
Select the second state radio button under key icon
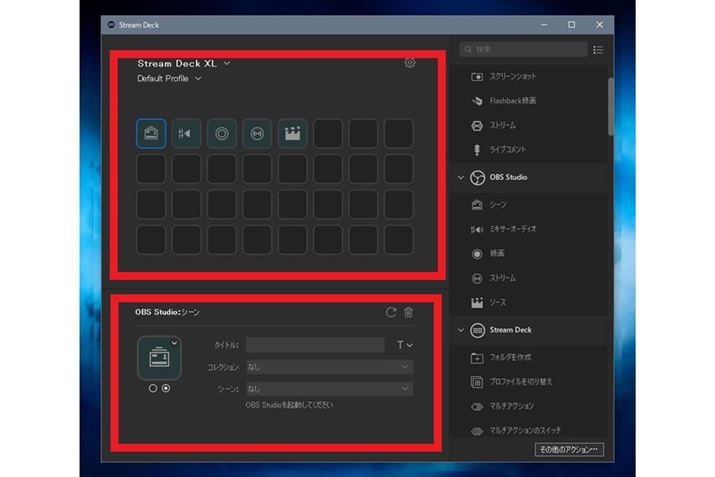(166, 389)
